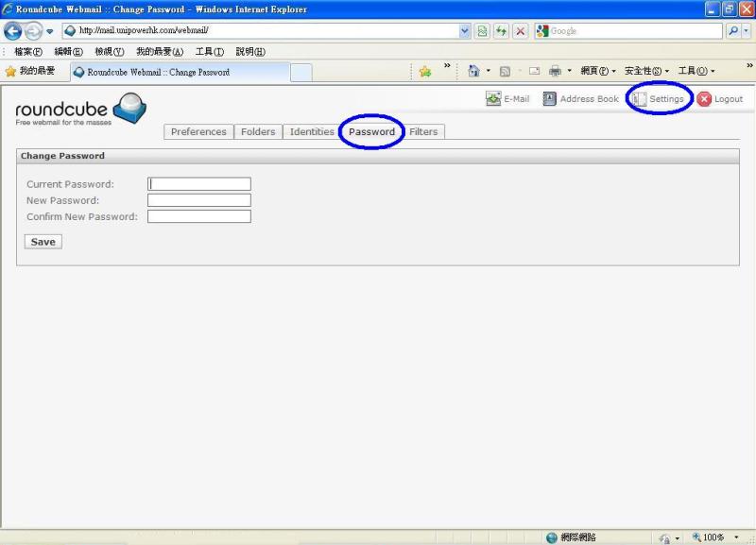Open a new blank browser tab
This screenshot has width=756, height=545.
[301, 73]
